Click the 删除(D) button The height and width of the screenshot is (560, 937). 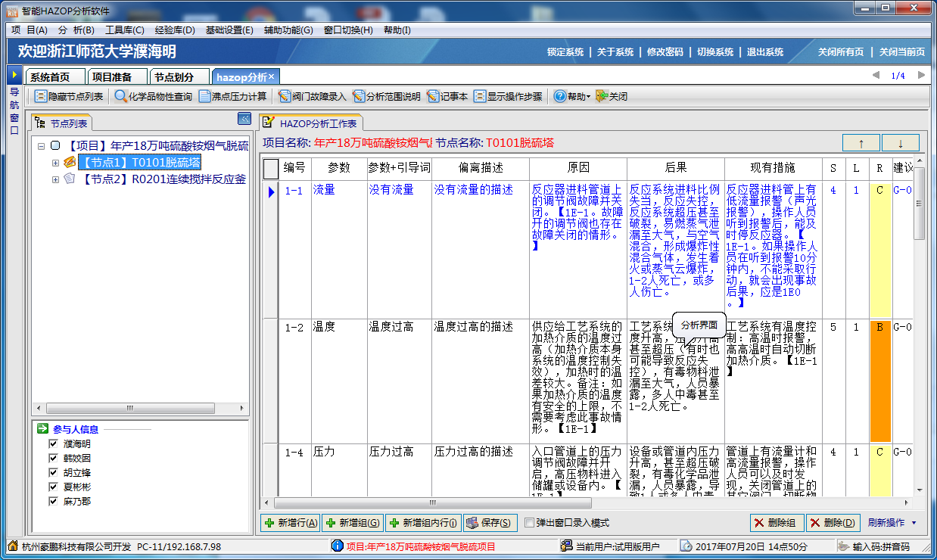tap(833, 523)
